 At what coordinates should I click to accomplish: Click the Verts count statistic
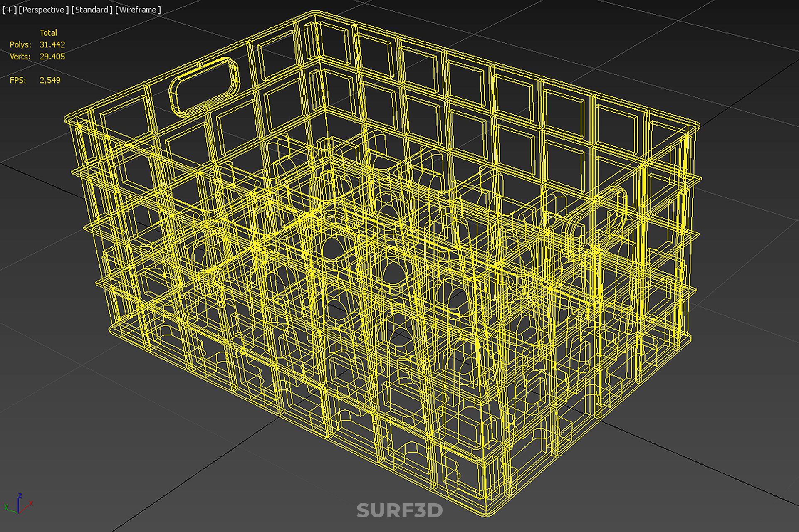click(x=52, y=57)
